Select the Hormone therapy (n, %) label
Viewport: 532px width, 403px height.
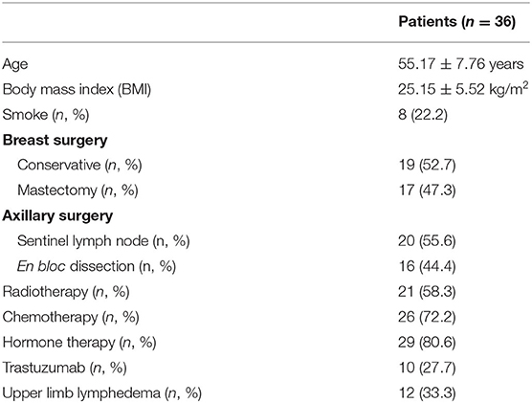point(79,343)
